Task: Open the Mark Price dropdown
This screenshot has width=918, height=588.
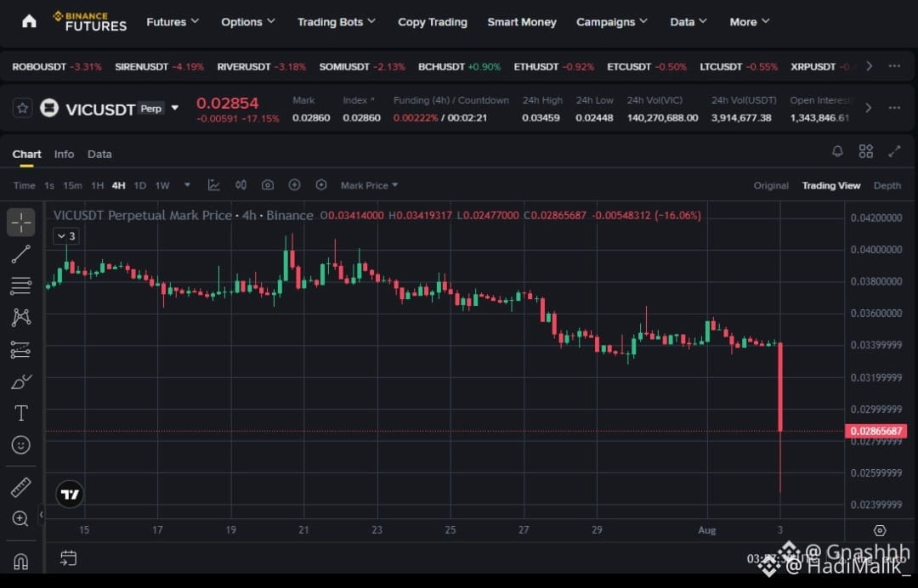Action: 369,185
